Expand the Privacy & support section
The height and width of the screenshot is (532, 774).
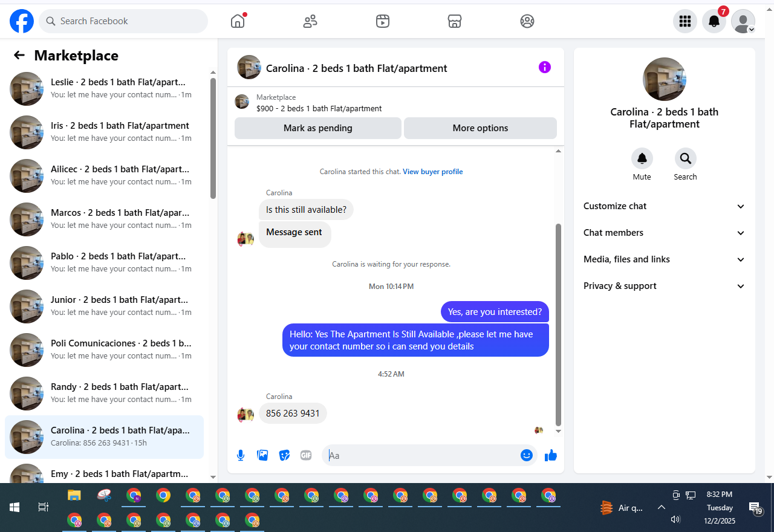[x=665, y=286]
